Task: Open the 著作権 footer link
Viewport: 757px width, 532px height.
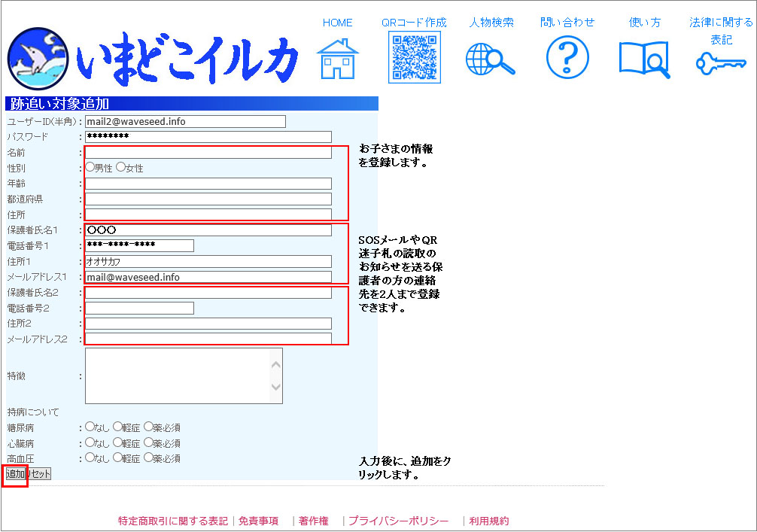Action: [x=313, y=521]
